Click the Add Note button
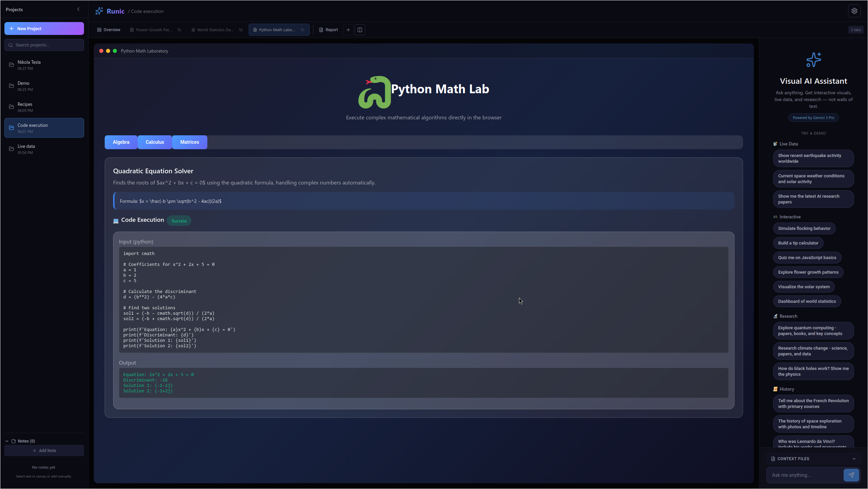The width and height of the screenshot is (868, 489). [44, 451]
